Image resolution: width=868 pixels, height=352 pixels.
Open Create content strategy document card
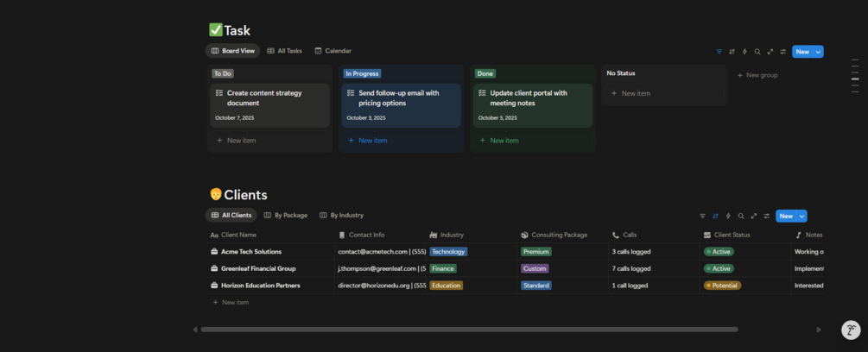pyautogui.click(x=269, y=105)
